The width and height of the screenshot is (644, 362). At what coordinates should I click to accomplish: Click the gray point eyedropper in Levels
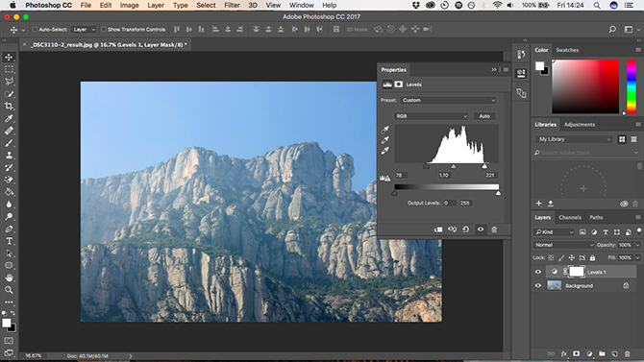coord(384,140)
